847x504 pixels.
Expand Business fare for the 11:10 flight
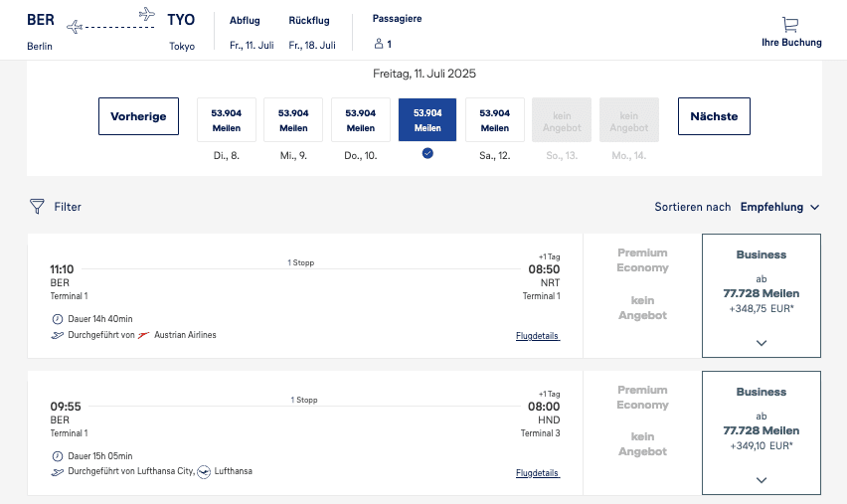coord(762,343)
